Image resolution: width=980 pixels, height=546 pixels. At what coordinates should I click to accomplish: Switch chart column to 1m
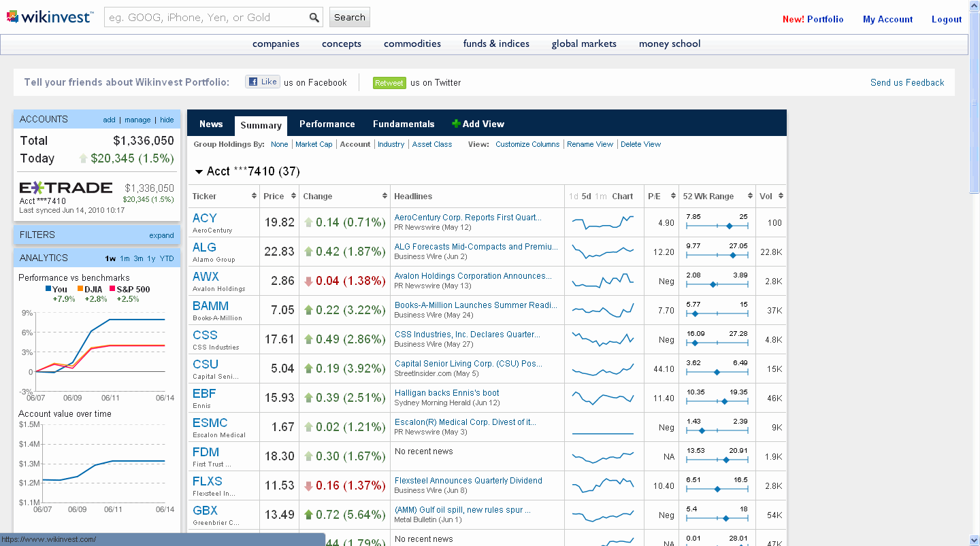(601, 197)
